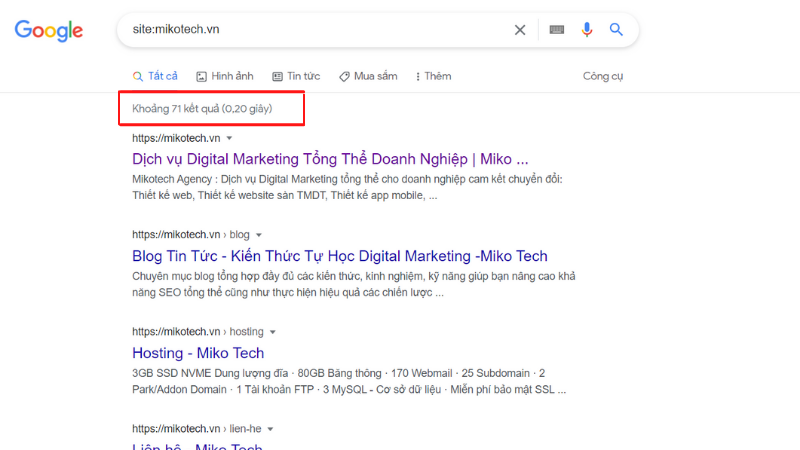Expand dropdown arrow next to mikotech.vn › blog
Screen dimensions: 800x450
(259, 235)
